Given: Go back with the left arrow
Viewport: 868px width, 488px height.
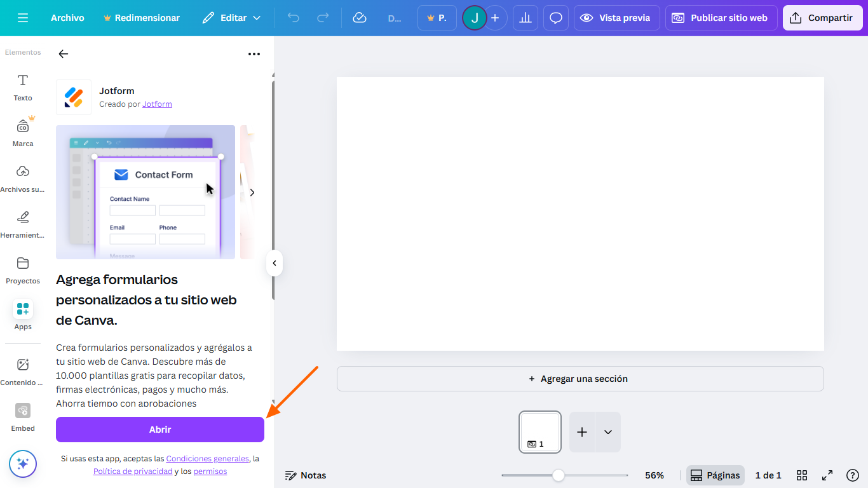Looking at the screenshot, I should coord(64,54).
